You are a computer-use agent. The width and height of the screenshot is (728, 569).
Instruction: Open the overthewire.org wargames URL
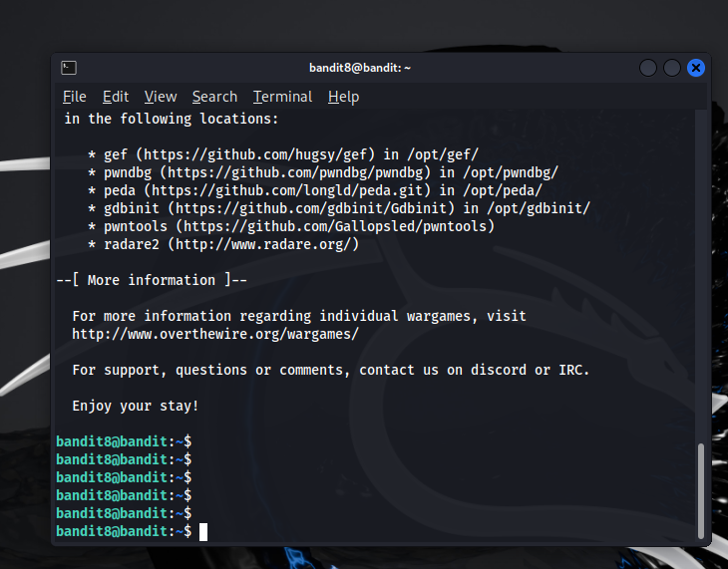(x=215, y=334)
